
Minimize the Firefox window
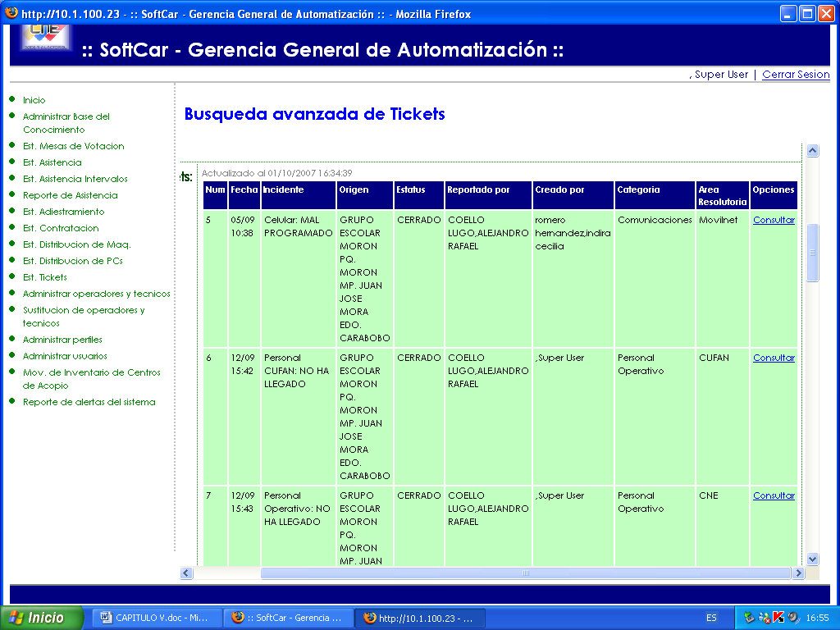(787, 13)
